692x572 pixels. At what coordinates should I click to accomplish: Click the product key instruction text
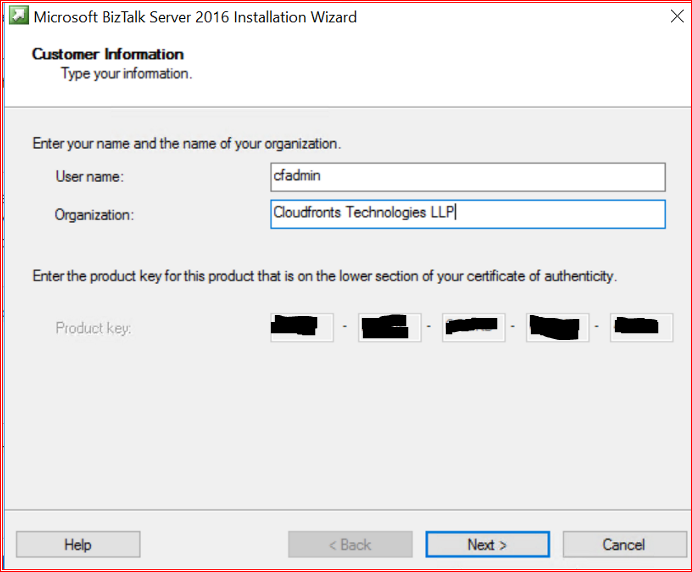click(x=324, y=276)
